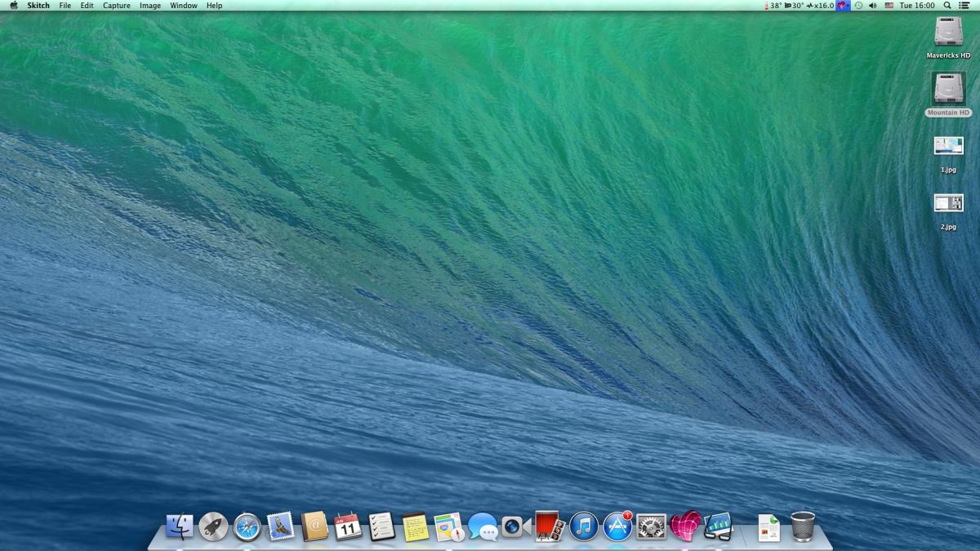Open Contacts address book in Dock
The height and width of the screenshot is (551, 980).
pyautogui.click(x=314, y=527)
